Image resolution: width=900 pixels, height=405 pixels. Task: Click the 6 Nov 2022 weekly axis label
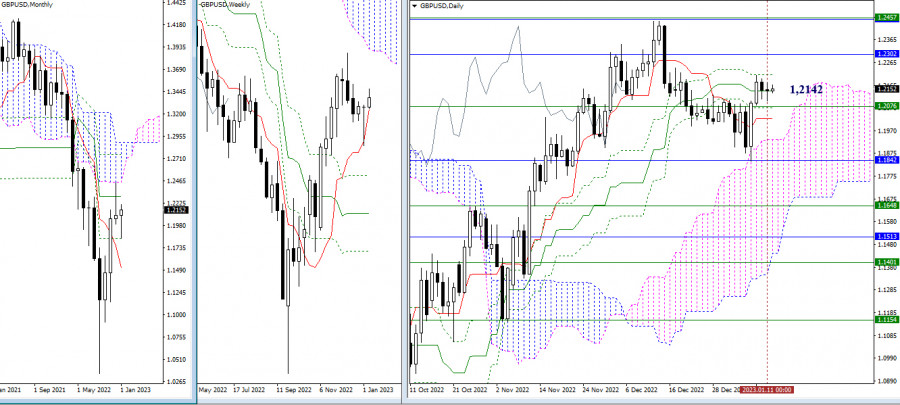[337, 390]
